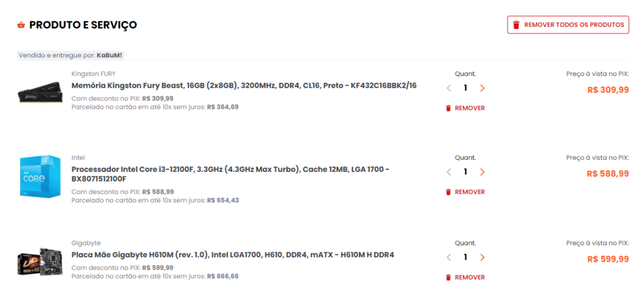Decrease quantity of Gigabyte H610M motherboard
This screenshot has width=644, height=290.
coord(449,257)
